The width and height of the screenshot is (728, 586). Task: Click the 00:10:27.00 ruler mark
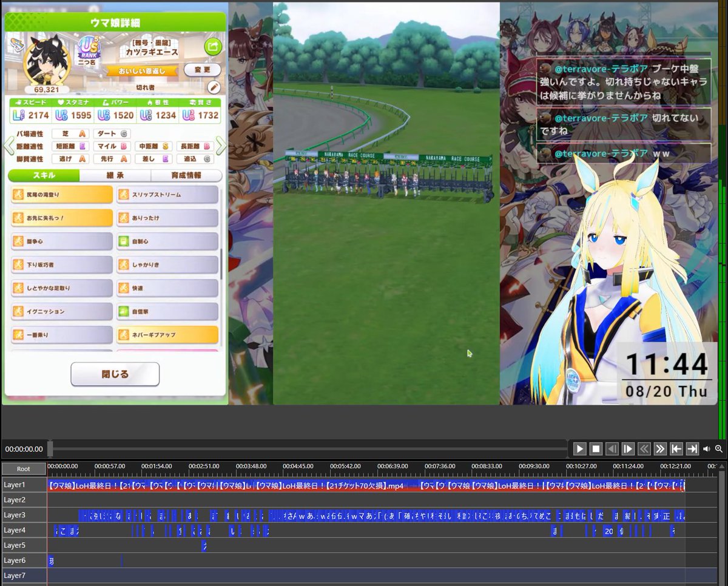point(581,466)
